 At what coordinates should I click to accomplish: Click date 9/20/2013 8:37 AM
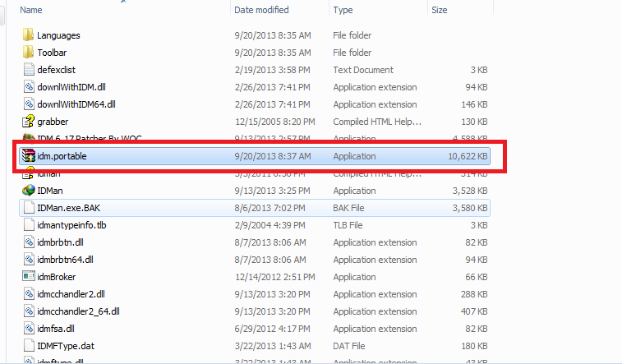(273, 156)
